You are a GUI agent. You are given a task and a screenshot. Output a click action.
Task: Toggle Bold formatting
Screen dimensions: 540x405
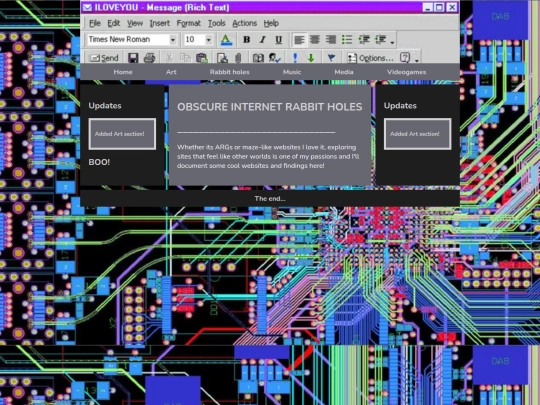pyautogui.click(x=247, y=40)
